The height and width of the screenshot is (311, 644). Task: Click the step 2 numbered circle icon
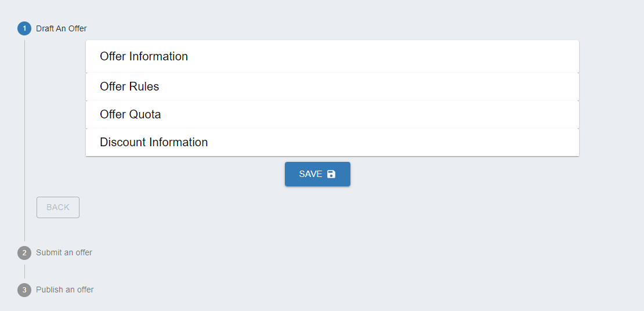click(x=24, y=252)
